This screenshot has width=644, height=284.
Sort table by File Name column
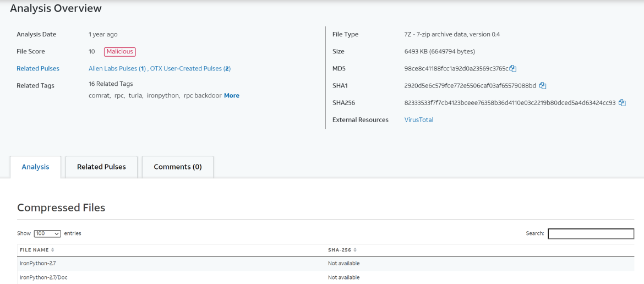tap(37, 250)
